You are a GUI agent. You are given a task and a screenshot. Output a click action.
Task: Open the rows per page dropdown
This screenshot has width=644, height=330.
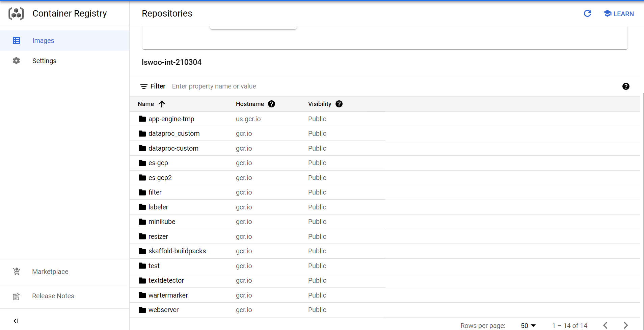click(x=528, y=326)
